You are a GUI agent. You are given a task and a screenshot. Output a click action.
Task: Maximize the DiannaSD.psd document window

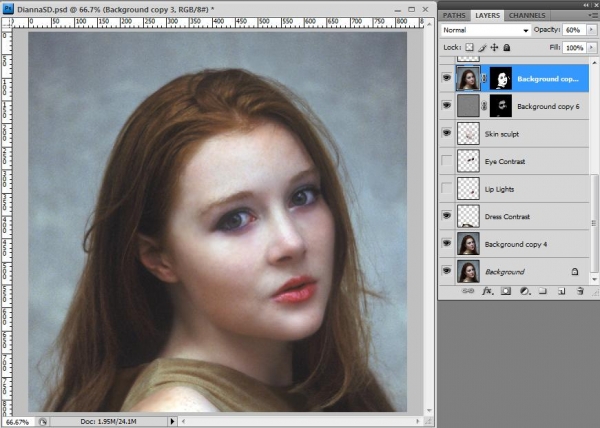tap(411, 9)
